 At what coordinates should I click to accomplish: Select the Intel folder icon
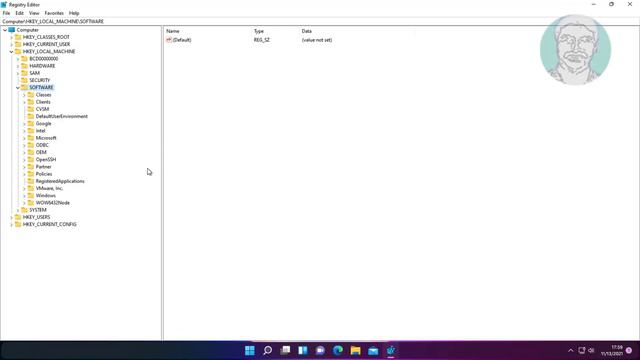coord(31,131)
